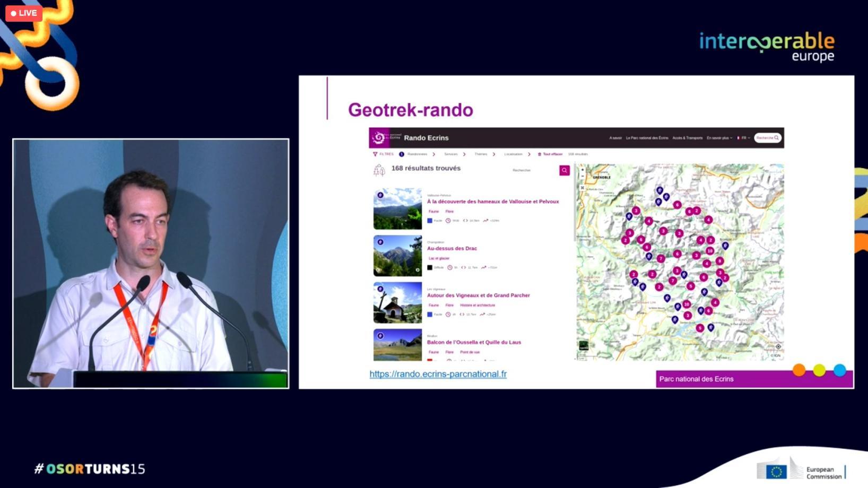Open Balcon de l'Oussella et Quille du Laus
The image size is (868, 488).
coord(474,342)
